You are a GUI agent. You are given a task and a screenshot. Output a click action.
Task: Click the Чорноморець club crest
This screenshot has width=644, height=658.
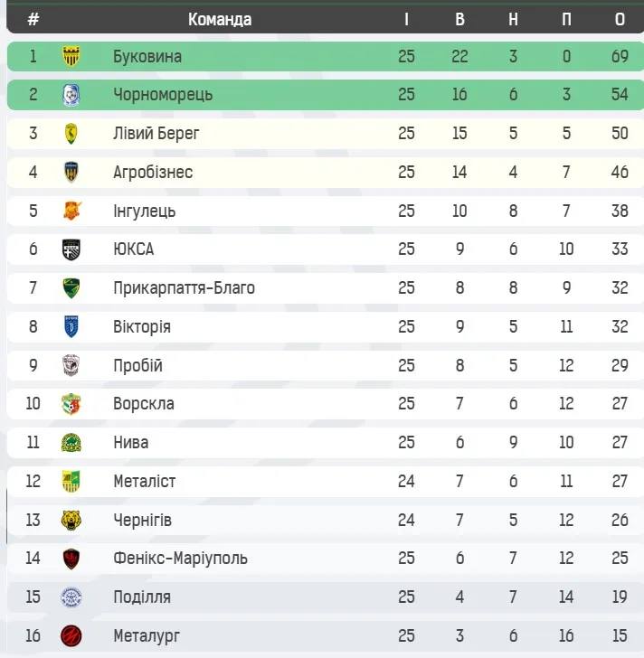[x=71, y=95]
